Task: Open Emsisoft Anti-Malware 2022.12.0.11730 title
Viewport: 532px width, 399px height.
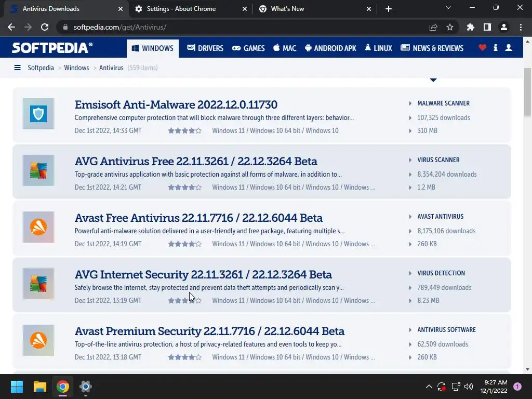Action: click(x=176, y=104)
